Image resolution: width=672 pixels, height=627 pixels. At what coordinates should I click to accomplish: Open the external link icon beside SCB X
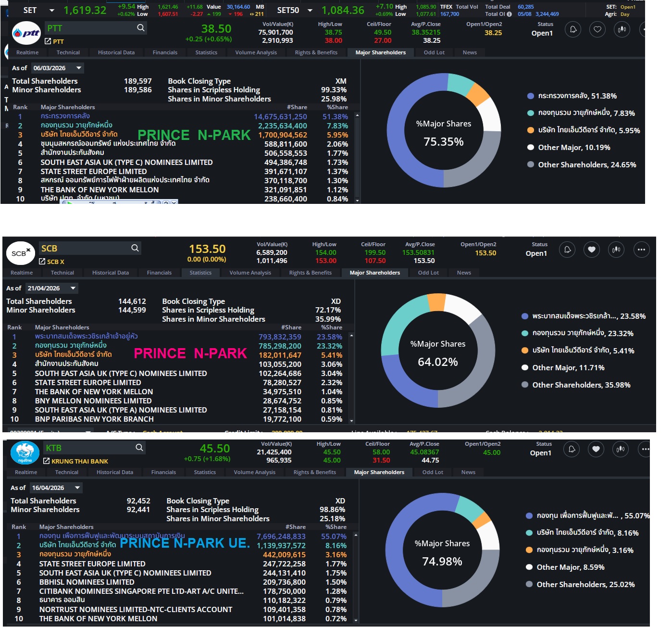tap(42, 262)
